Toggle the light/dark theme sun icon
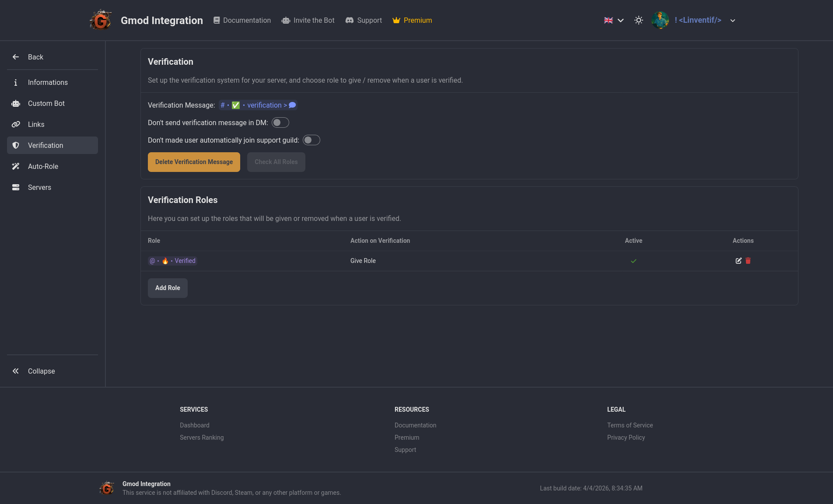This screenshot has height=504, width=833. [x=639, y=20]
